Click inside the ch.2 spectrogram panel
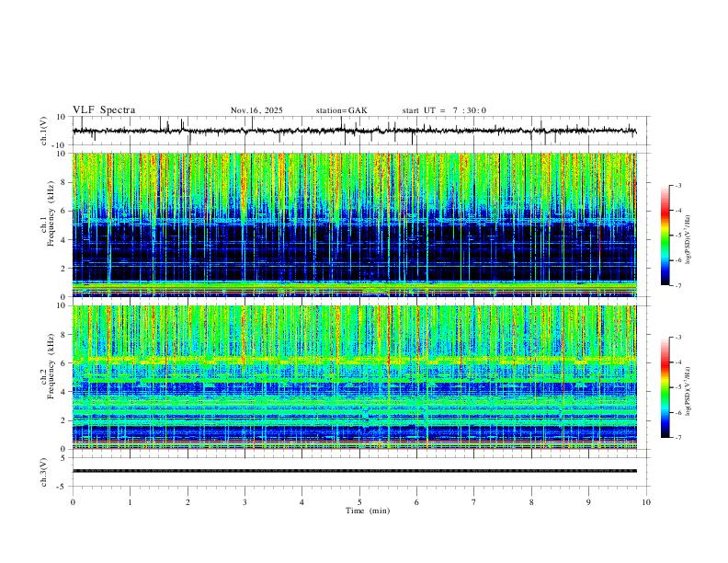The width and height of the screenshot is (728, 563). 354,377
